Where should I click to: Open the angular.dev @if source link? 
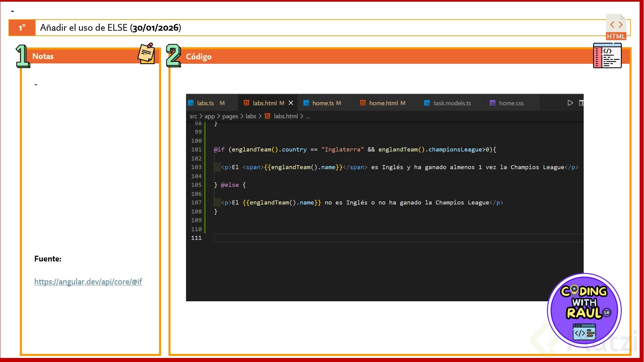(x=88, y=282)
